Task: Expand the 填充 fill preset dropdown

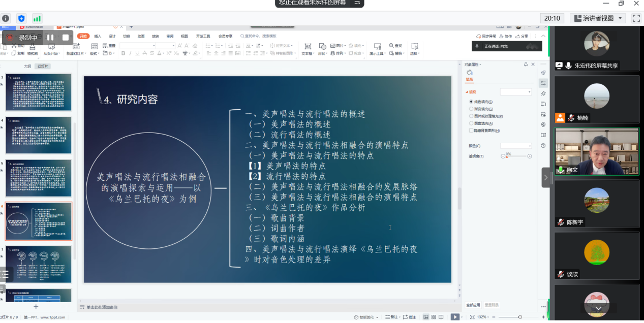Action: pos(515,92)
